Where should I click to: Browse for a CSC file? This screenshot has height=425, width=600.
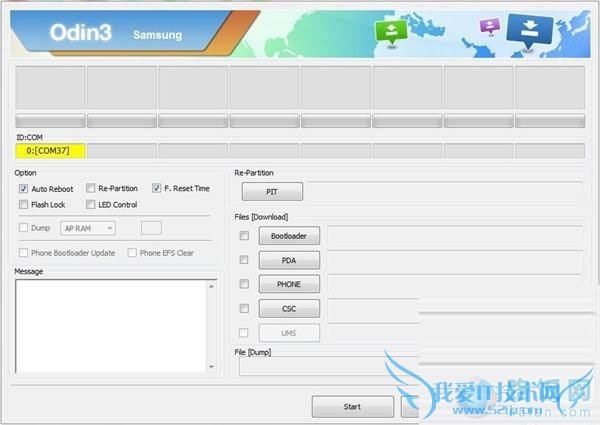(x=289, y=308)
